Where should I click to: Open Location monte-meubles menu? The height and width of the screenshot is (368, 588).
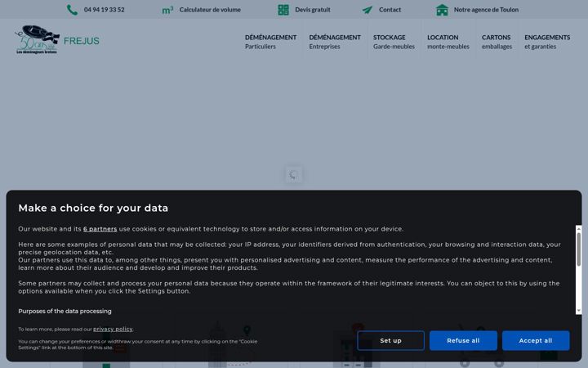(448, 42)
